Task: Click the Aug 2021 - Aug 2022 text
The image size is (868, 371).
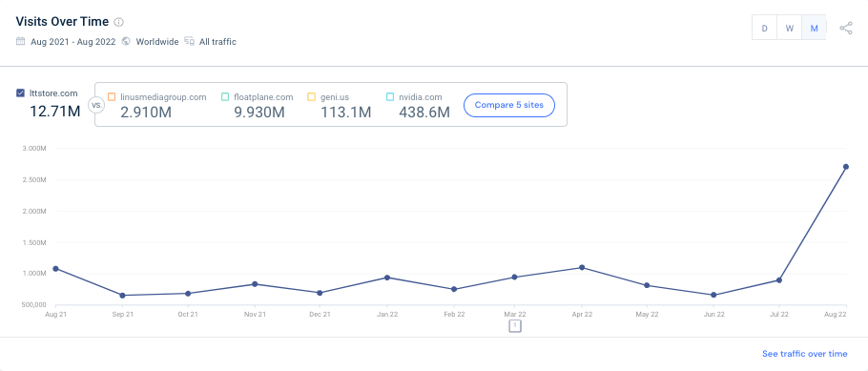Action: tap(72, 42)
